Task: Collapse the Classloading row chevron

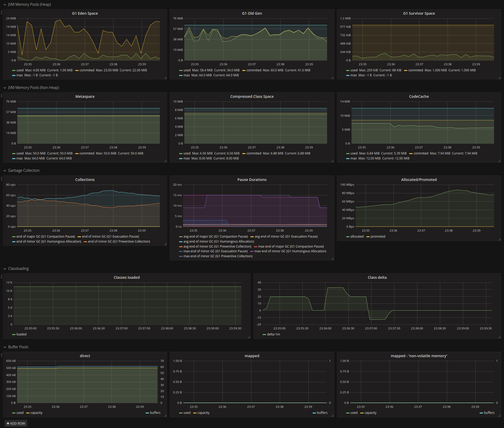Action: (5, 269)
